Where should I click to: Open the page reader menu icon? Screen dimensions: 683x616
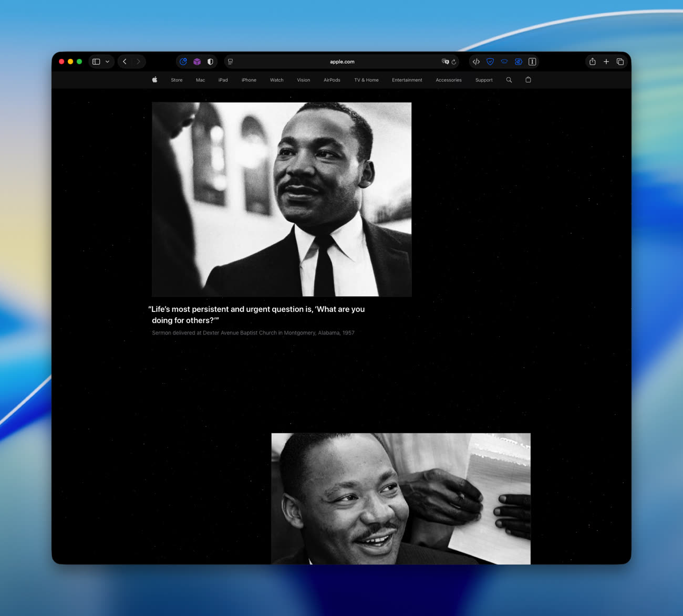pyautogui.click(x=230, y=61)
